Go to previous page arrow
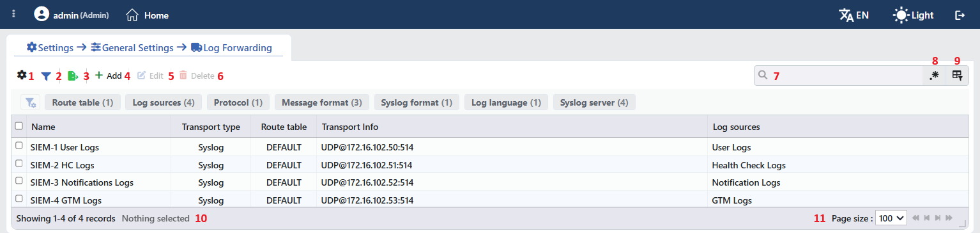Image resolution: width=980 pixels, height=233 pixels. pyautogui.click(x=927, y=218)
